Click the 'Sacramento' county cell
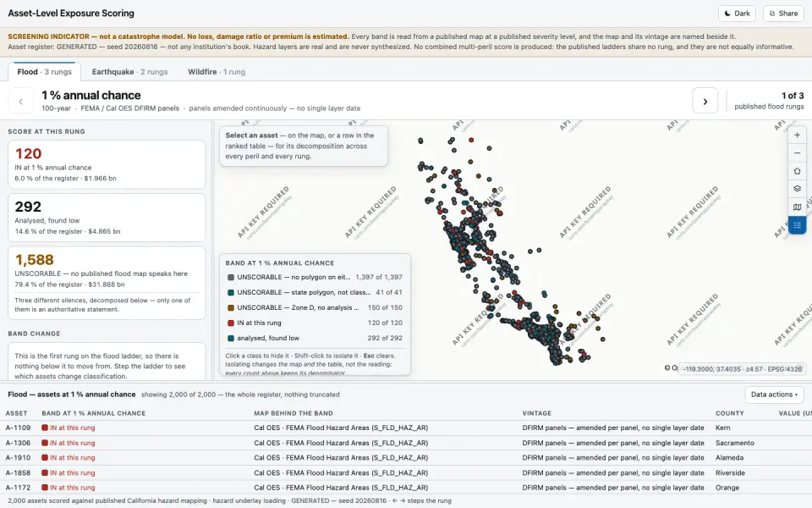 click(x=735, y=443)
